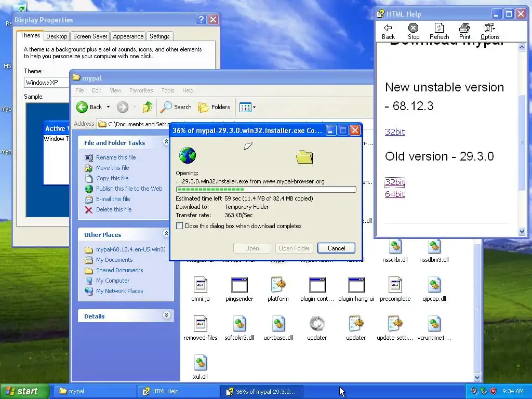Screen dimensions: 532x399
Task: Expand the Details panel
Action: tap(166, 315)
